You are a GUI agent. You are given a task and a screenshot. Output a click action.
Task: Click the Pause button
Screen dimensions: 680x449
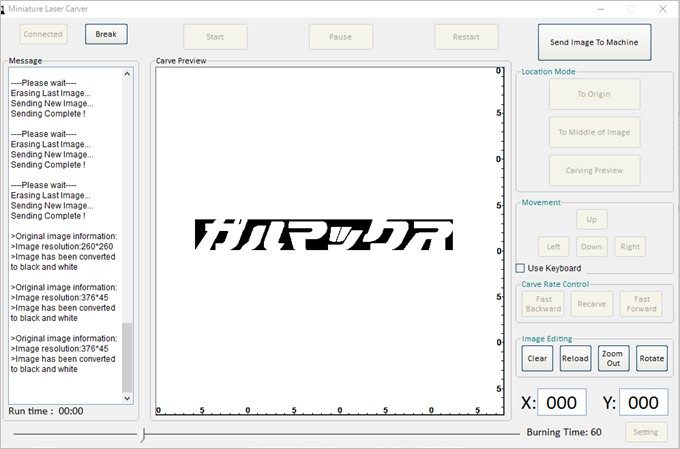(341, 37)
